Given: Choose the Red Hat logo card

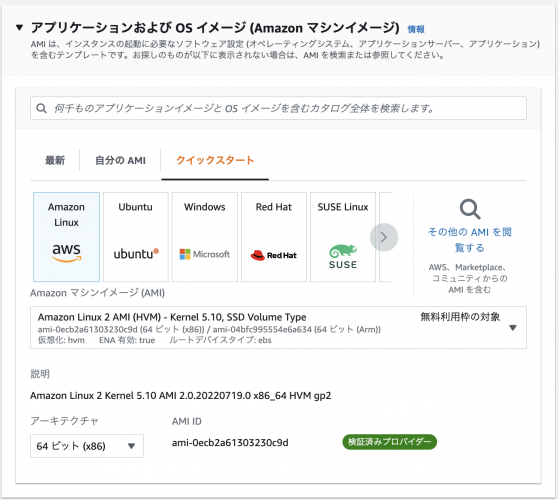Looking at the screenshot, I should (274, 237).
